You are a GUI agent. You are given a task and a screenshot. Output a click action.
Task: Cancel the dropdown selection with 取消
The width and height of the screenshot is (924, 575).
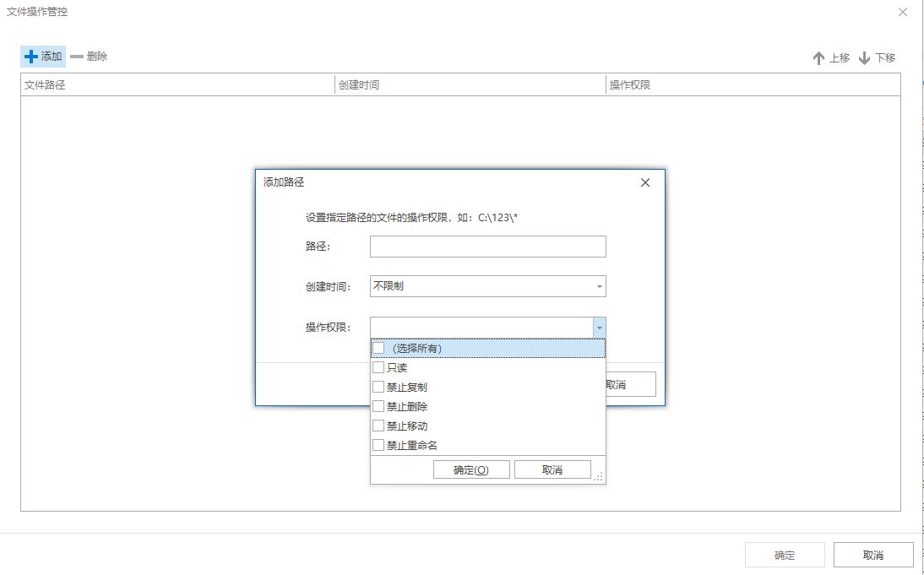pos(552,470)
